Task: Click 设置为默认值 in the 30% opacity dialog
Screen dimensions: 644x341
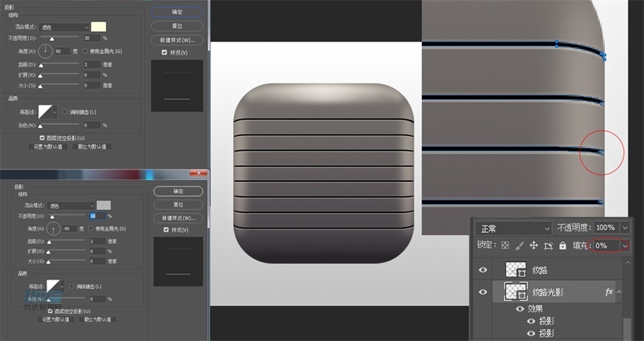Action: point(47,146)
